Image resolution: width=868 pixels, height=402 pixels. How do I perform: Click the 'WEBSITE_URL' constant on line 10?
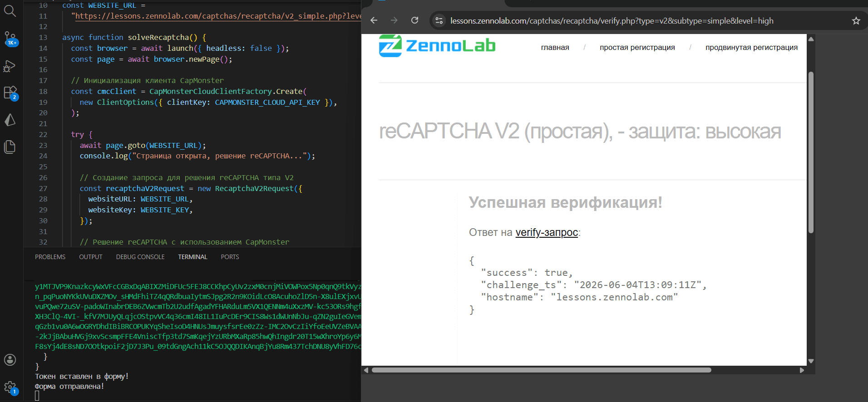click(112, 5)
